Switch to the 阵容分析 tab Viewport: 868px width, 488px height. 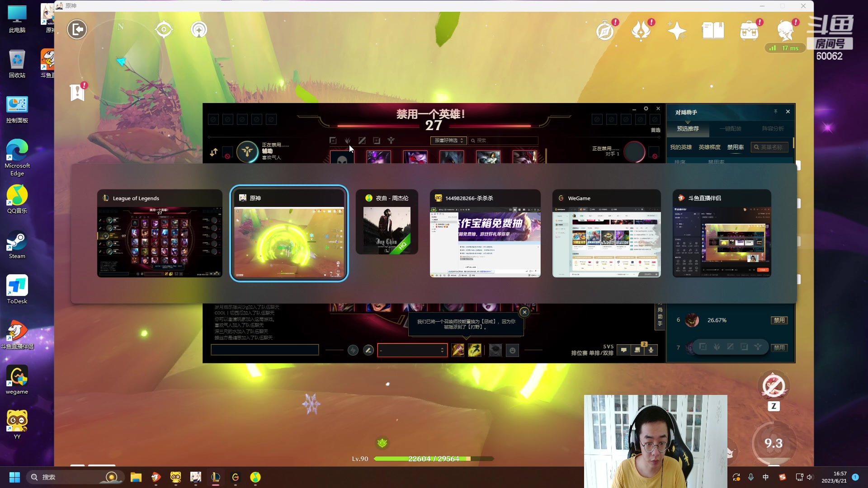tap(773, 129)
